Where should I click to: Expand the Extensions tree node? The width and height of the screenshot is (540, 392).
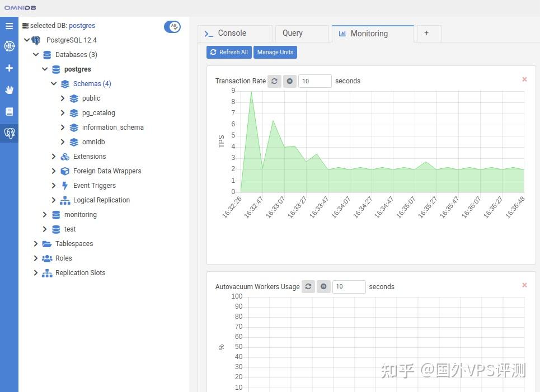point(54,156)
